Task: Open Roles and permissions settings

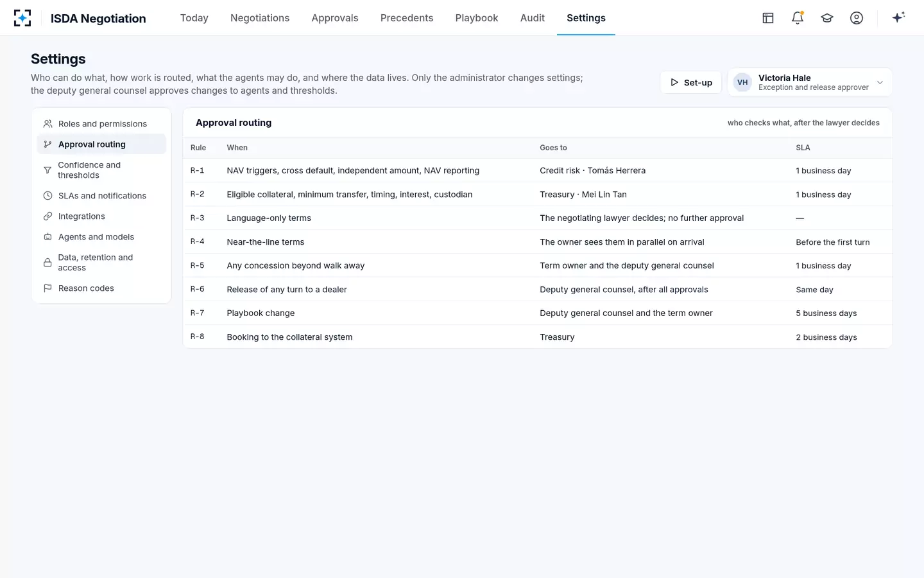Action: [x=101, y=124]
